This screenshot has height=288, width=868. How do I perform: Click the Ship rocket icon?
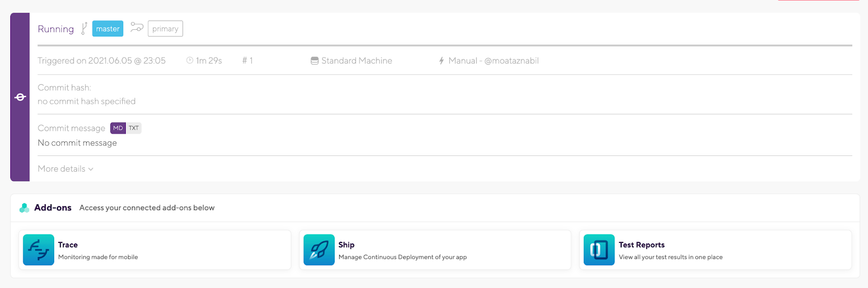(x=319, y=250)
